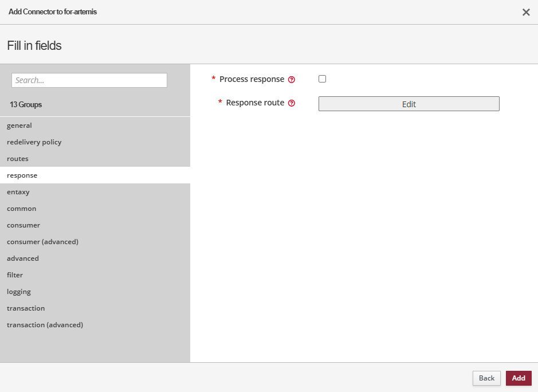Viewport: 538px width, 392px height.
Task: Open the logging group
Action: tap(19, 292)
